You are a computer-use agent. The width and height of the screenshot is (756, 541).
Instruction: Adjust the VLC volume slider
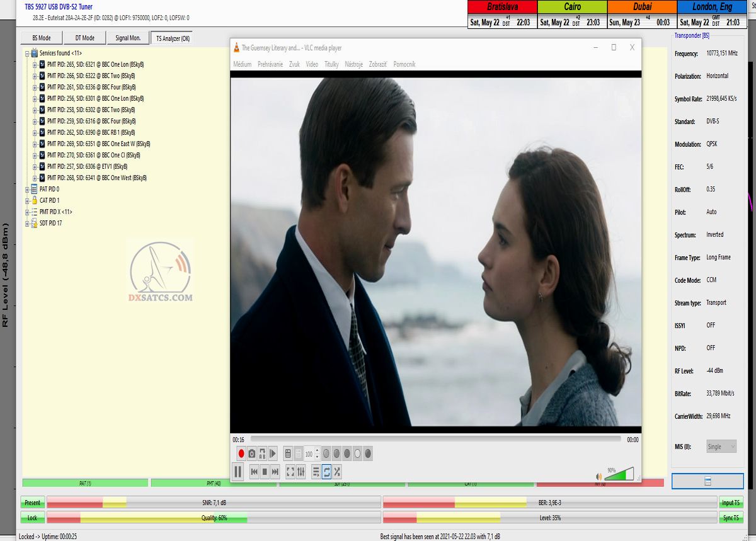point(621,474)
